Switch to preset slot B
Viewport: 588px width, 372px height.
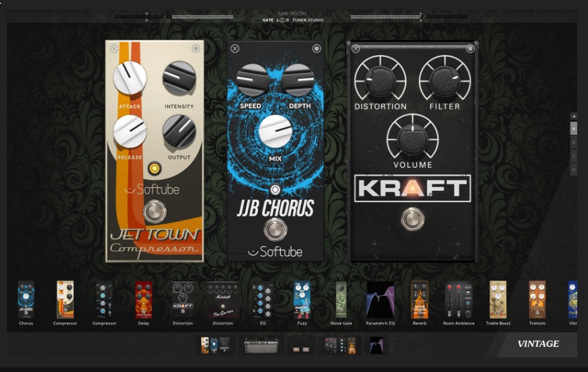click(x=573, y=143)
